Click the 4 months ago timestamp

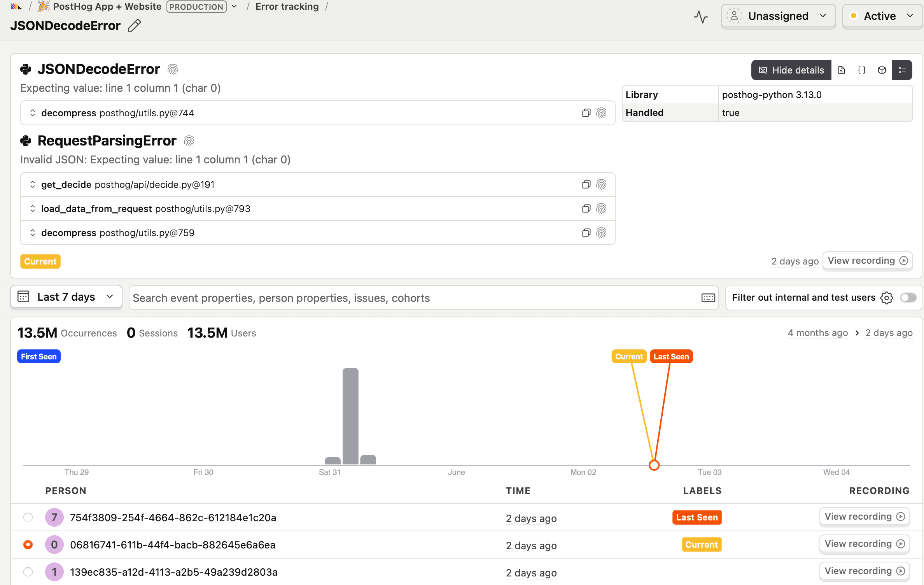click(818, 333)
